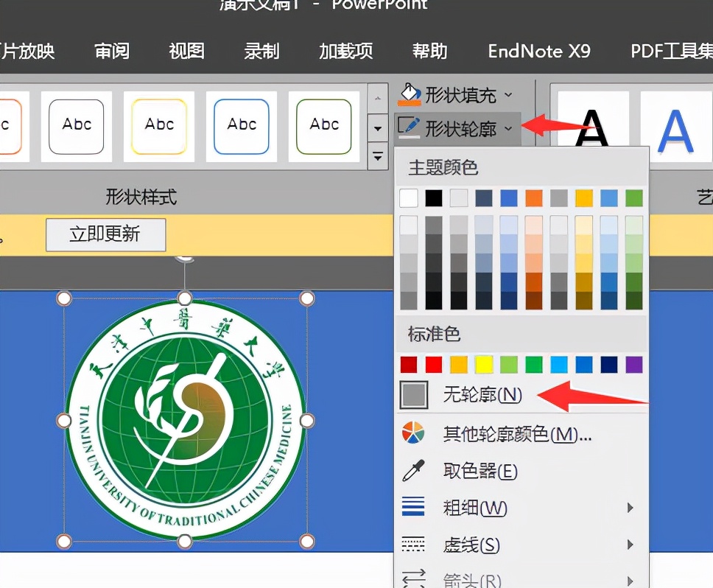The image size is (713, 588).
Task: Choose the light blue standard color swatch
Action: coord(559,364)
